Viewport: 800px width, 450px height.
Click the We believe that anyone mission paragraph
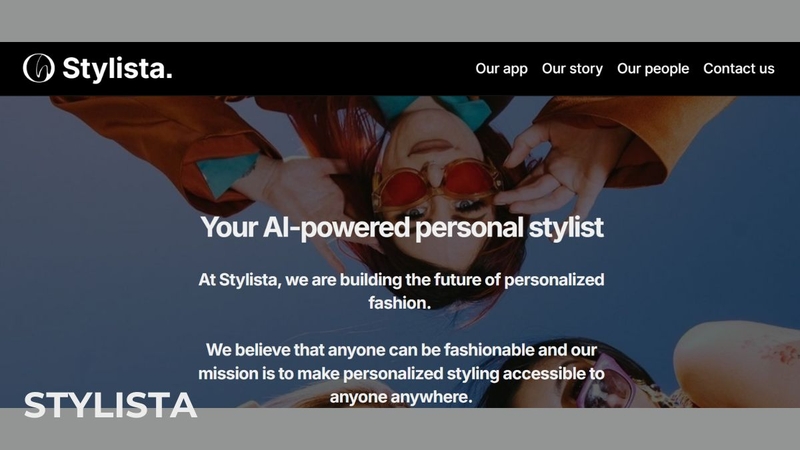click(x=401, y=373)
